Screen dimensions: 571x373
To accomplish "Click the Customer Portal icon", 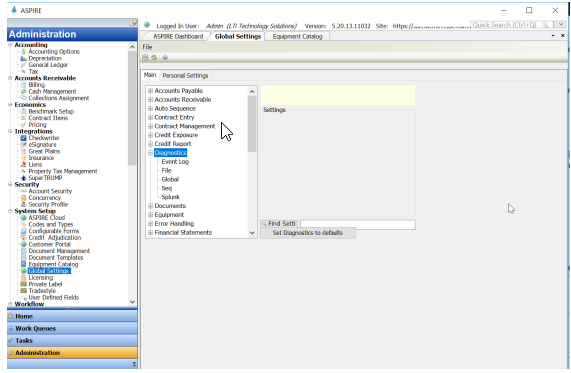I will click(24, 244).
